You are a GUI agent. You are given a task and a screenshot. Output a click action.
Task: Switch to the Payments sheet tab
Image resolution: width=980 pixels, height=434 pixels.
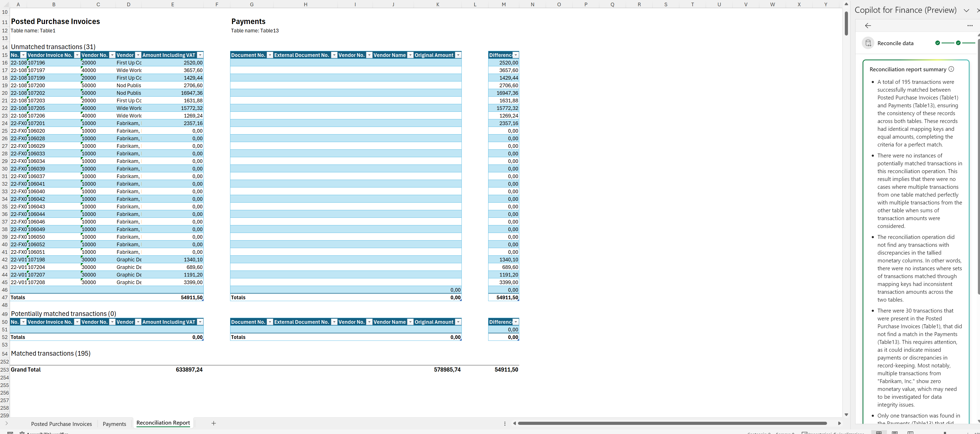pos(114,424)
